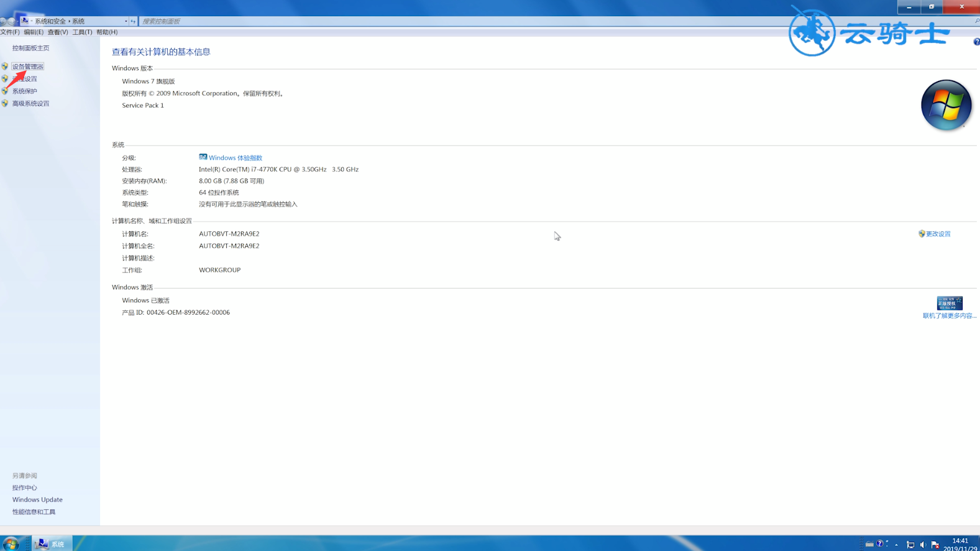The height and width of the screenshot is (551, 980).
Task: Expand the address bar history dropdown
Action: (126, 21)
